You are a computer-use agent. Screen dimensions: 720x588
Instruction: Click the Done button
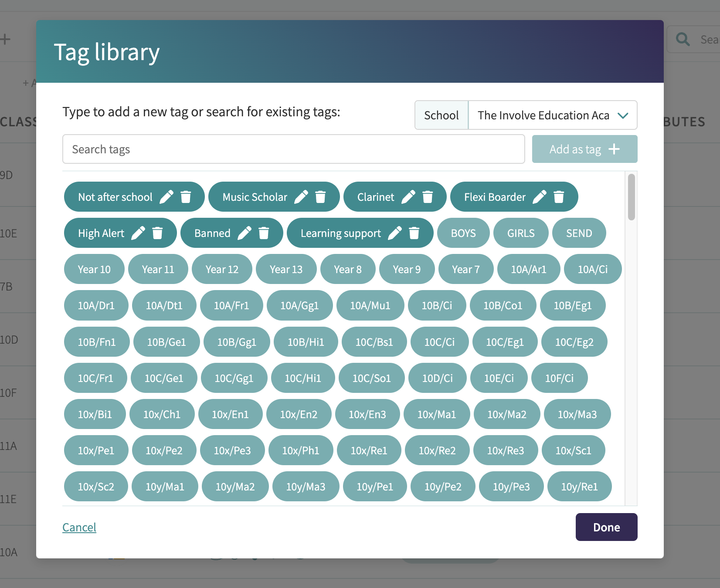coord(606,527)
